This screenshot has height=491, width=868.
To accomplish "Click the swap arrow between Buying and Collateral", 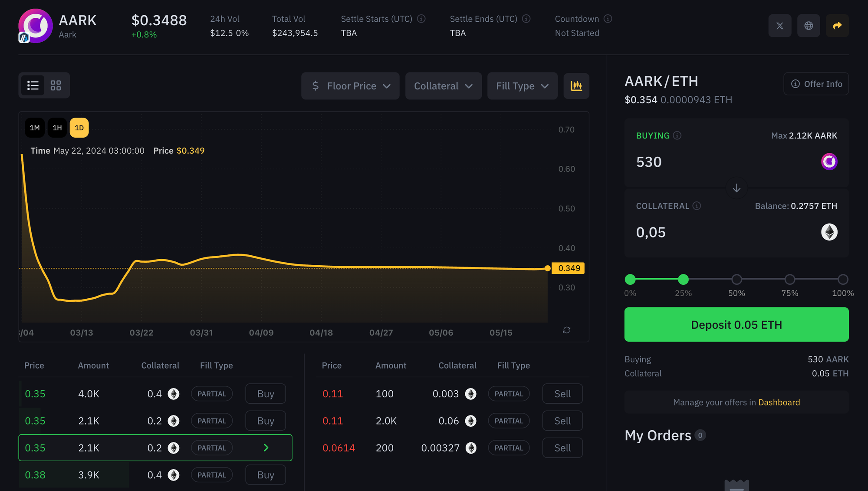I will 736,188.
